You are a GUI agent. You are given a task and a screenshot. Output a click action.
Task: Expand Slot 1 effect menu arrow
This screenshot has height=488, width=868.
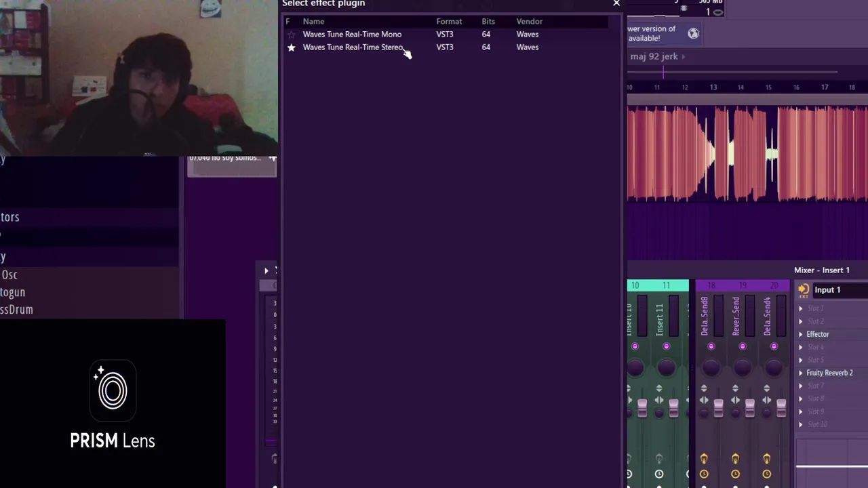click(800, 309)
